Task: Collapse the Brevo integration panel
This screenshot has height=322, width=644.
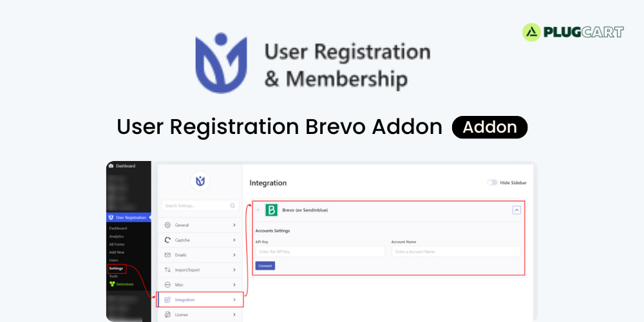Action: [516, 209]
